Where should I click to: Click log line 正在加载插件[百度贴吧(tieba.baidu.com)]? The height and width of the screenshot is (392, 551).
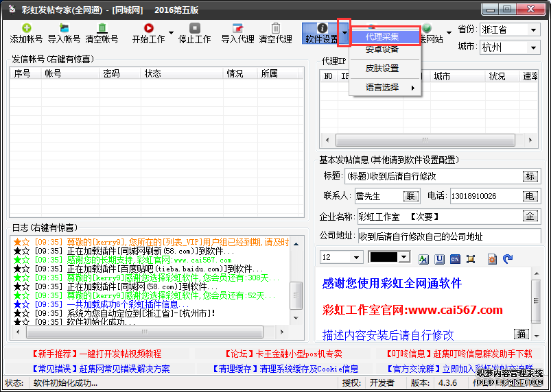(x=165, y=269)
